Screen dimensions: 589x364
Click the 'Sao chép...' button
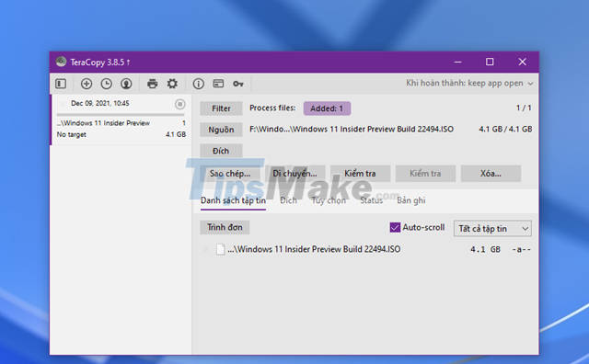[230, 174]
